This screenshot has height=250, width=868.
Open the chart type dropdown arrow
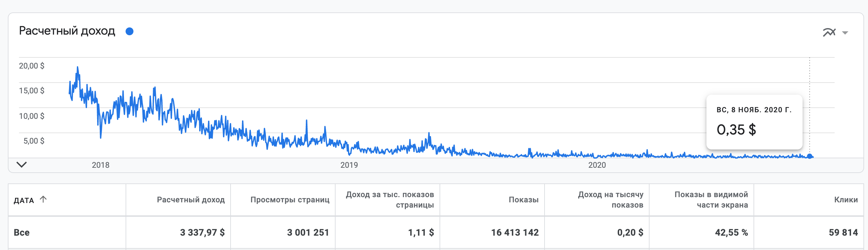click(845, 33)
